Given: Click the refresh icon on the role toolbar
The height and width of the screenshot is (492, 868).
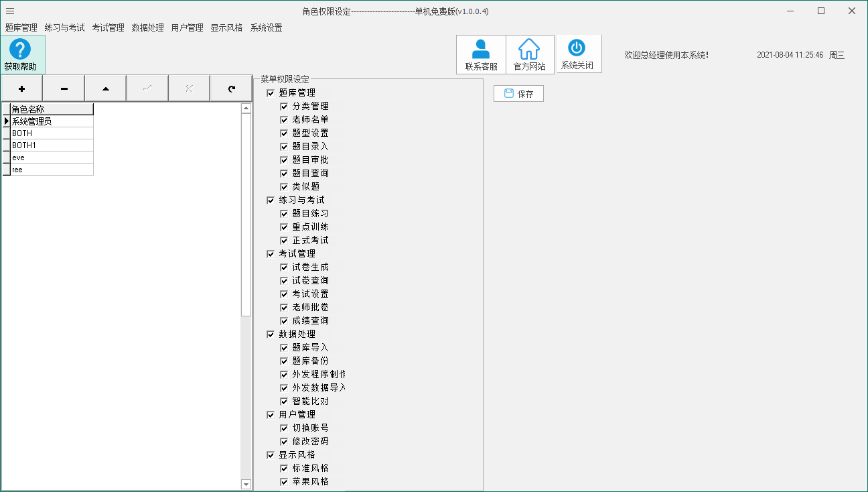Looking at the screenshot, I should pyautogui.click(x=230, y=88).
